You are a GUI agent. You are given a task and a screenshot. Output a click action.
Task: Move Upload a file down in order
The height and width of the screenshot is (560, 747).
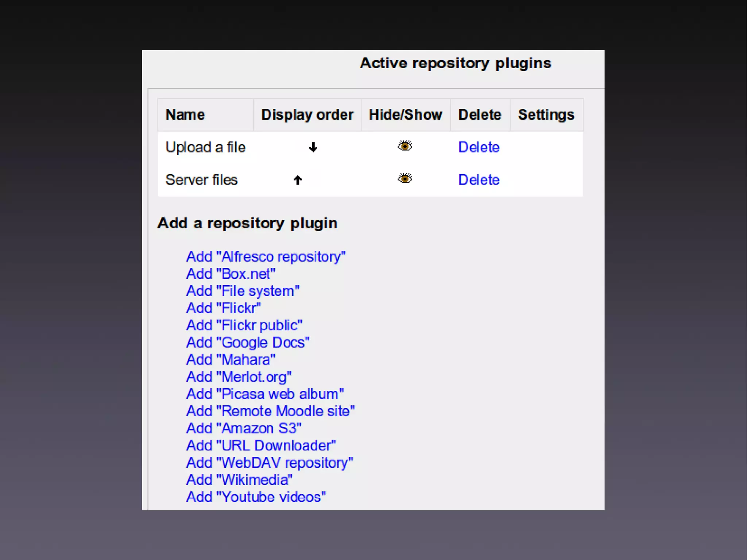[x=313, y=147]
